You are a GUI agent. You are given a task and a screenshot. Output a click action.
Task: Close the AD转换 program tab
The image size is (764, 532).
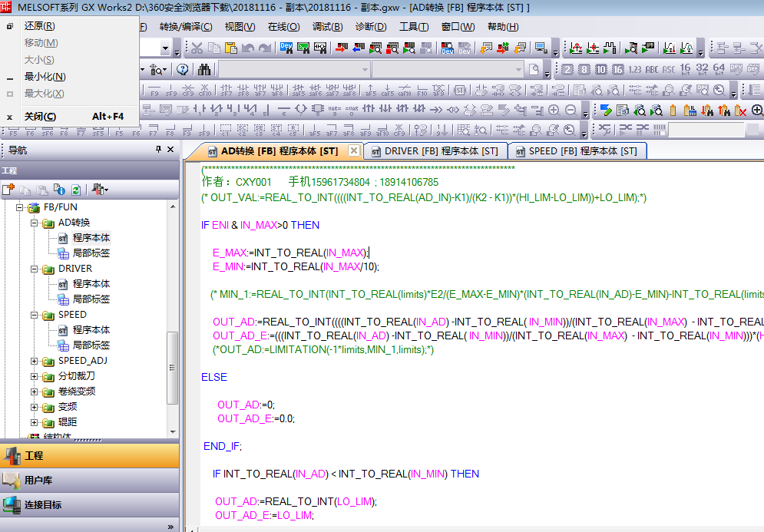[353, 150]
